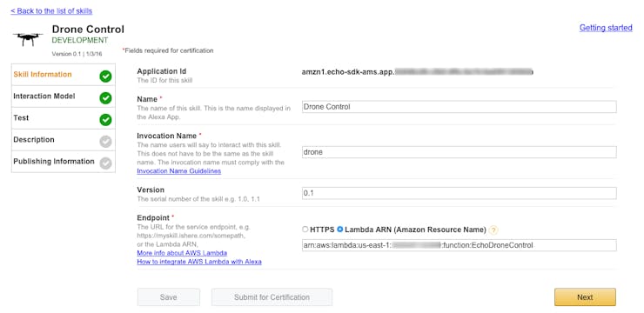Open the Test section
The height and width of the screenshot is (313, 644).
coord(64,118)
